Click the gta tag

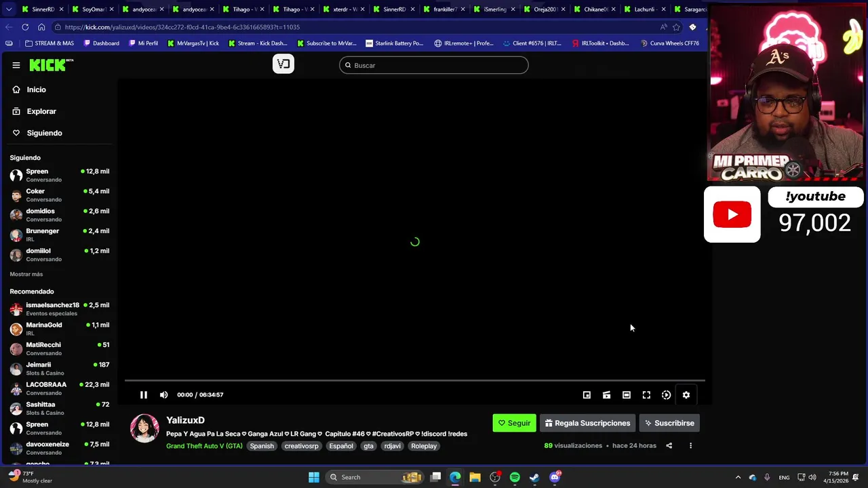[x=368, y=446]
